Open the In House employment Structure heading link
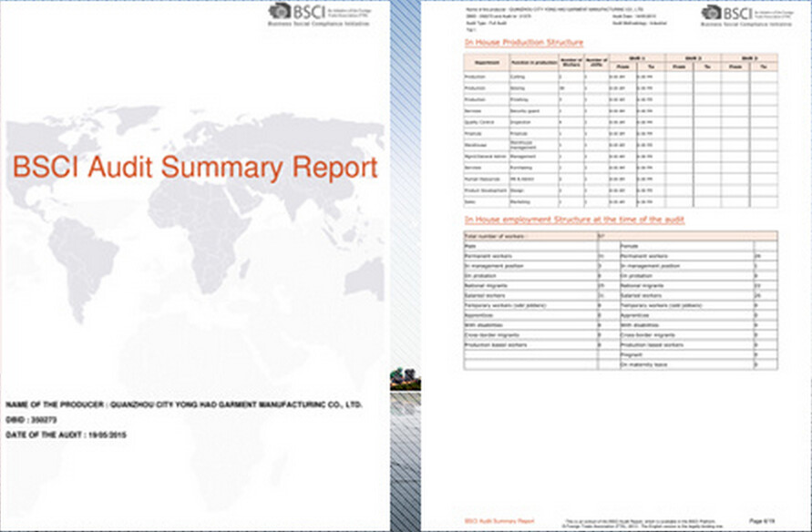 pyautogui.click(x=574, y=220)
